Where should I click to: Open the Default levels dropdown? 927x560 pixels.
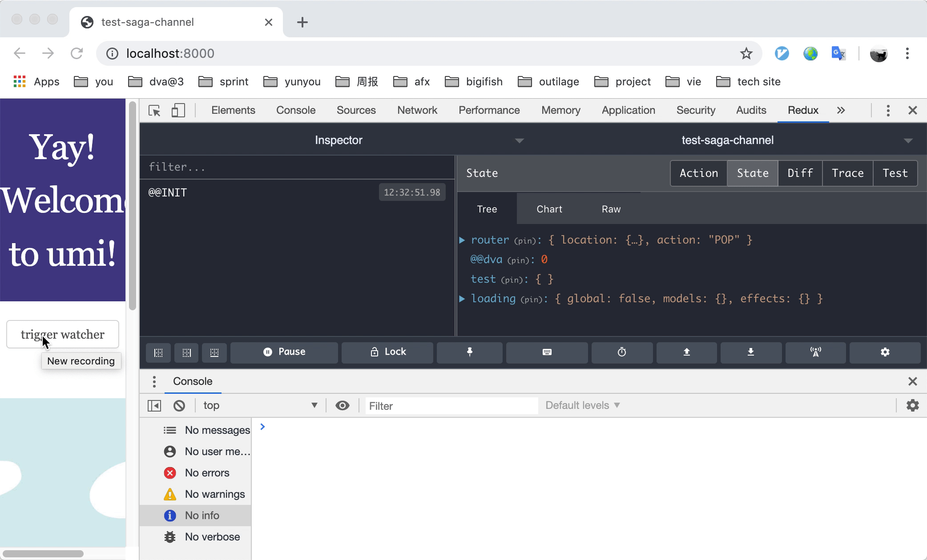582,406
